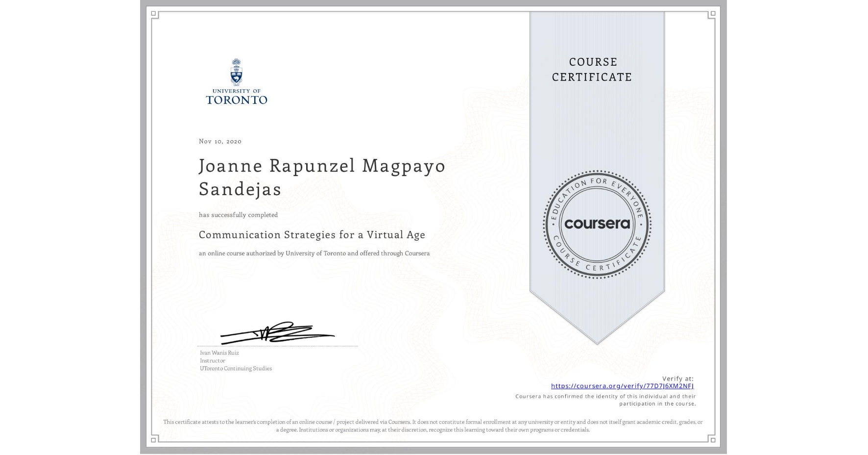Click the certificate disclaimer paragraph at bottom

pos(433,425)
